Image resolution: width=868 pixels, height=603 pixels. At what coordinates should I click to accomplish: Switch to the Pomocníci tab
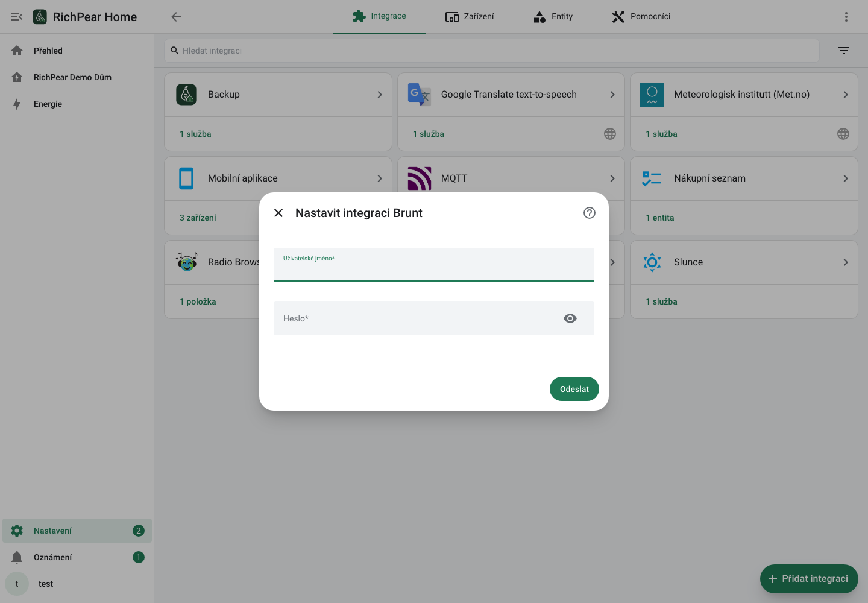641,16
